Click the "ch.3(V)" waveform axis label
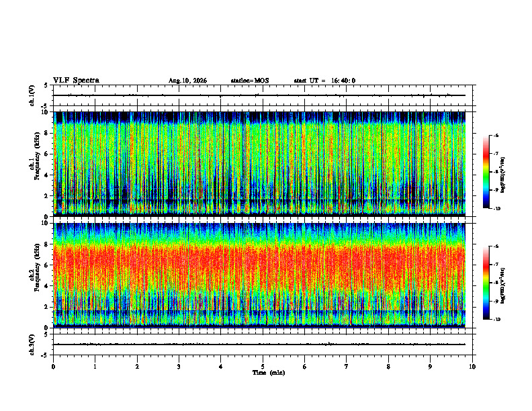 [x=32, y=345]
